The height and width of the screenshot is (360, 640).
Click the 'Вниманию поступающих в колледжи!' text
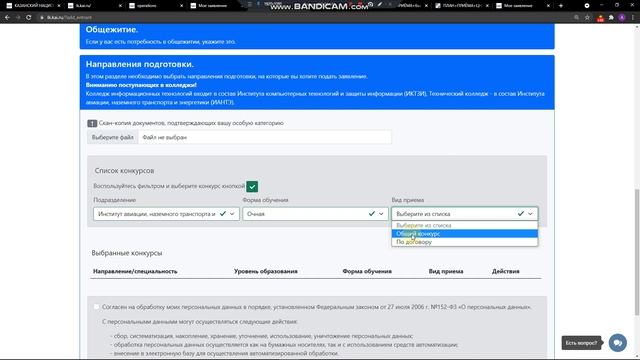click(x=141, y=85)
